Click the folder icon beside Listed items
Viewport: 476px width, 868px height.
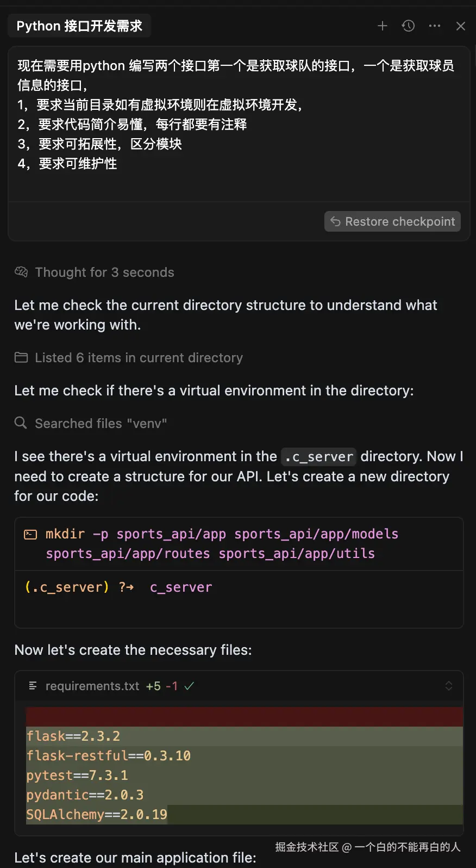tap(21, 357)
